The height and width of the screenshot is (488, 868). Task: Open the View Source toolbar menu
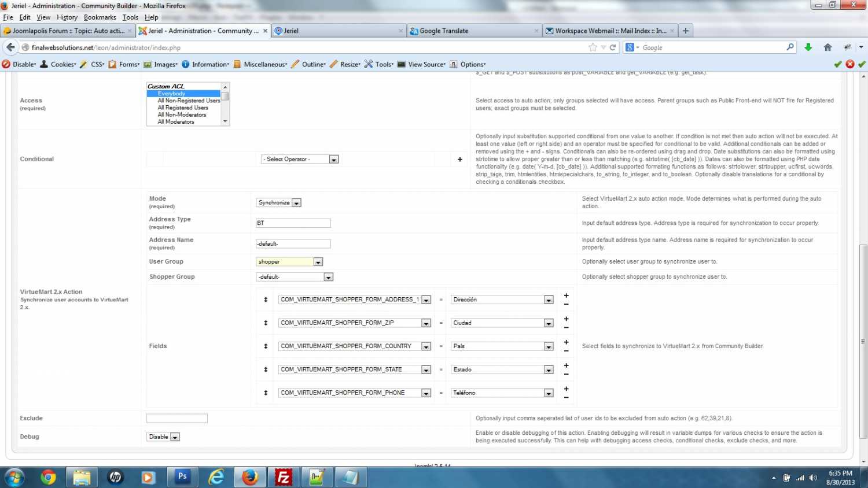(421, 64)
